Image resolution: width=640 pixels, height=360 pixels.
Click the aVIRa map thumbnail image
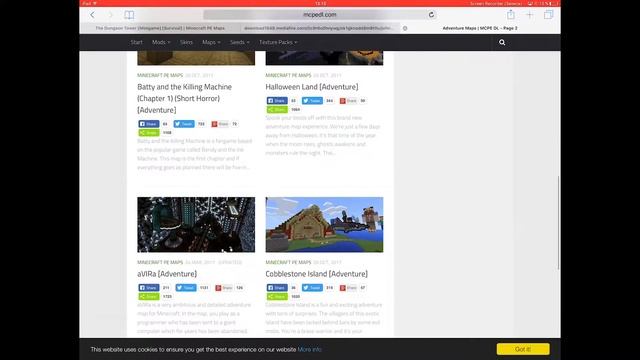(x=196, y=224)
